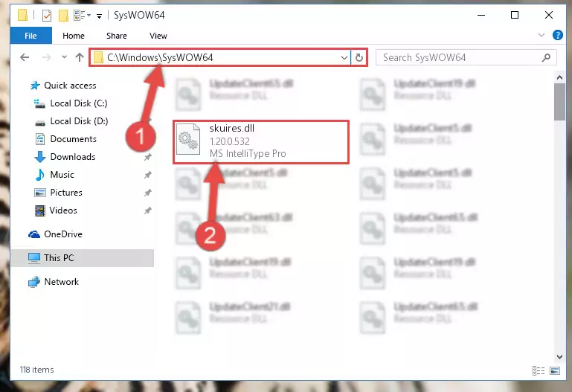Screen dimensions: 572x392
Task: Switch to details view icon
Action: tap(539, 371)
